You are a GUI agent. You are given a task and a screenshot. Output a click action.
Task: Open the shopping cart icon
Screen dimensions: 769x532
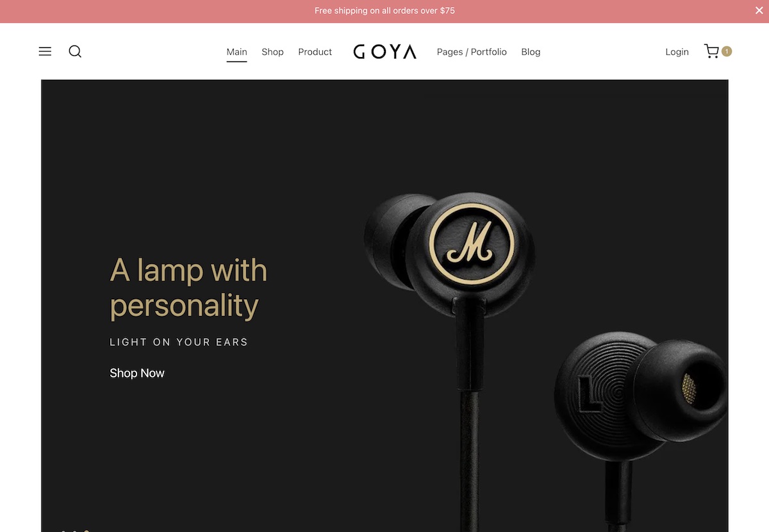pyautogui.click(x=711, y=51)
